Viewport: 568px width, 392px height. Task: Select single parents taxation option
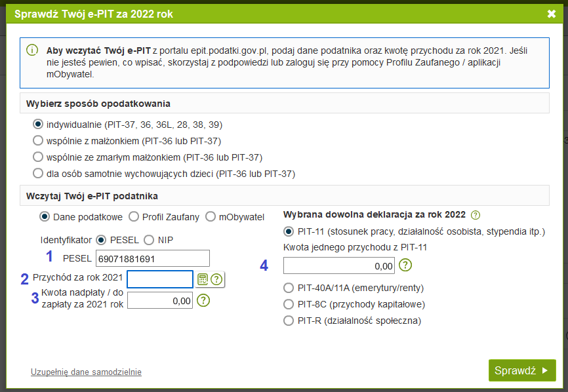click(38, 174)
